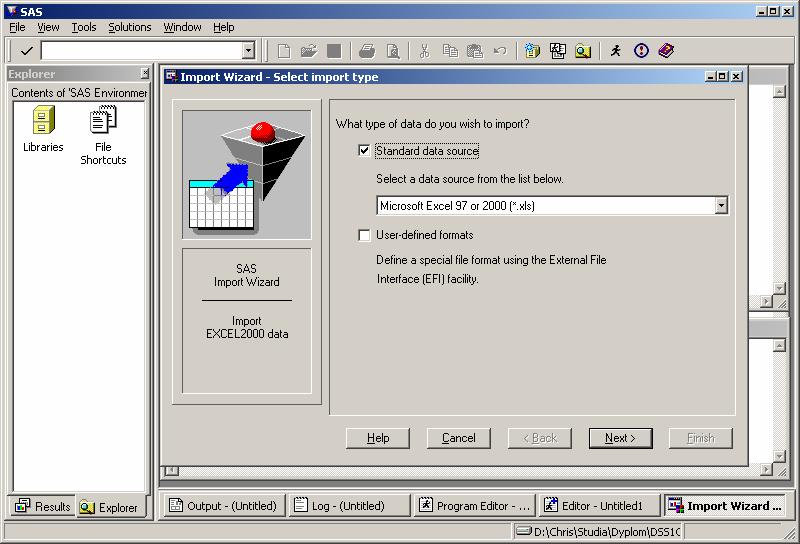Click the Cut scissors icon
800x544 pixels.
424,51
